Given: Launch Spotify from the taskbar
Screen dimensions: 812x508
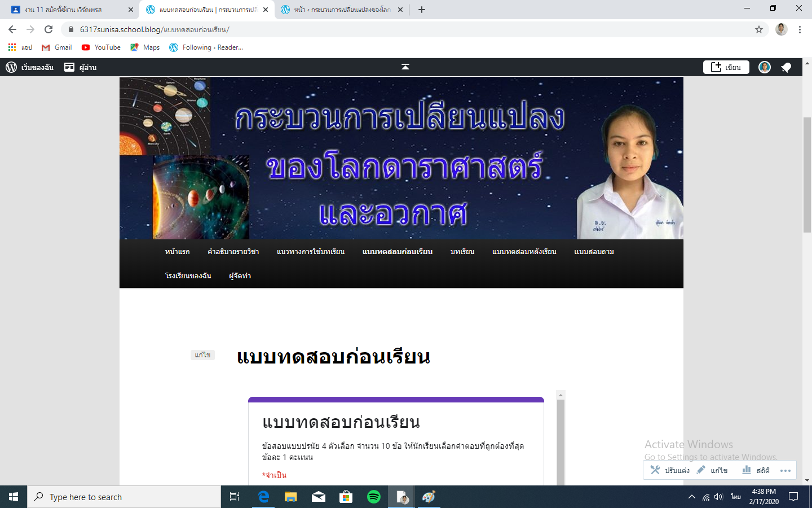Looking at the screenshot, I should 373,497.
